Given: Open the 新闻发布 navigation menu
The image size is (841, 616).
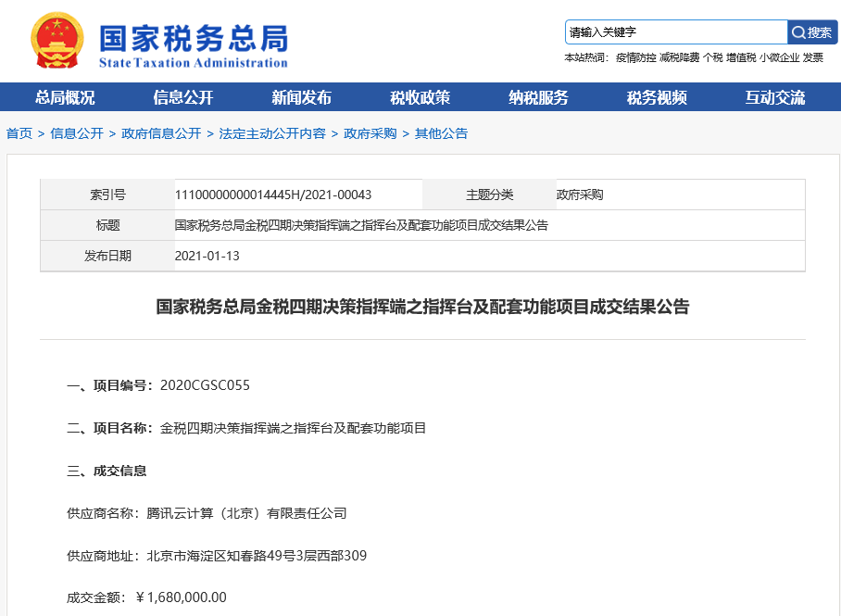Looking at the screenshot, I should point(301,97).
